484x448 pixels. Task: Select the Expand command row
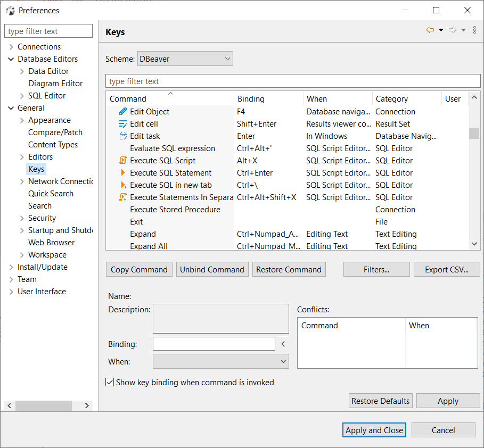pyautogui.click(x=287, y=234)
